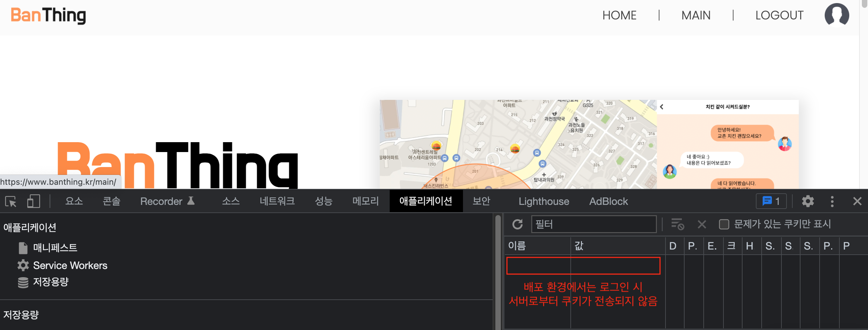
Task: Switch to the 메모리 tab
Action: click(x=365, y=201)
